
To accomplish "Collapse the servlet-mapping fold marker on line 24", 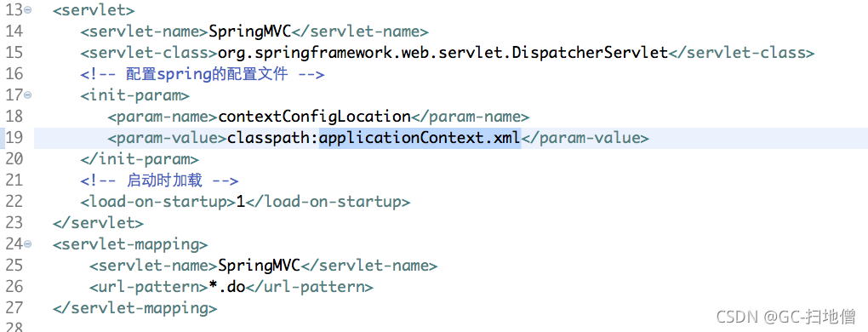I will [x=28, y=243].
